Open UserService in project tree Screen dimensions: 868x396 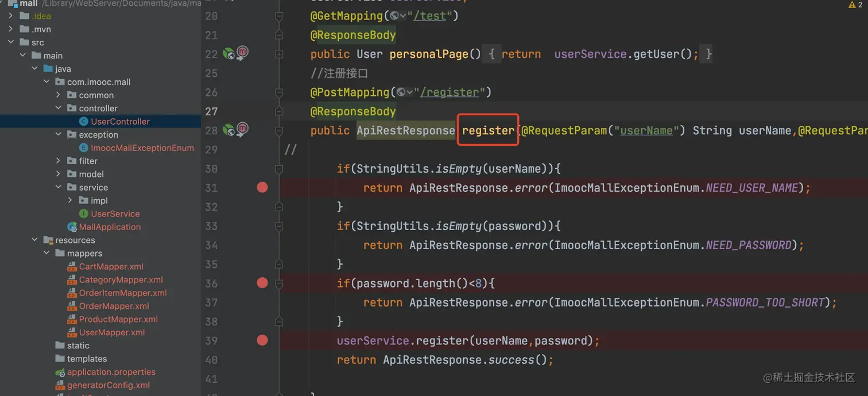click(115, 214)
